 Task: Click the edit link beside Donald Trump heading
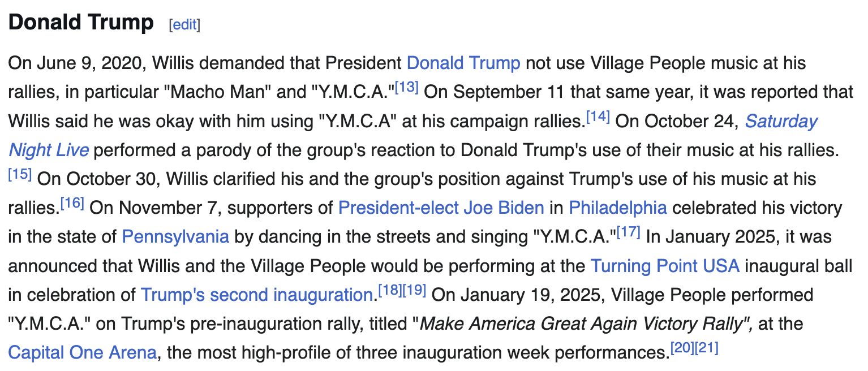(184, 24)
